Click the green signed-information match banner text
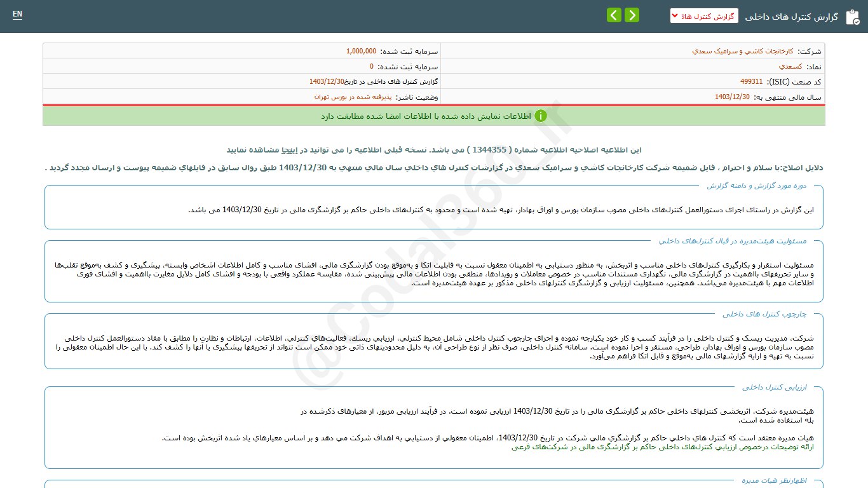The image size is (868, 488). point(425,116)
